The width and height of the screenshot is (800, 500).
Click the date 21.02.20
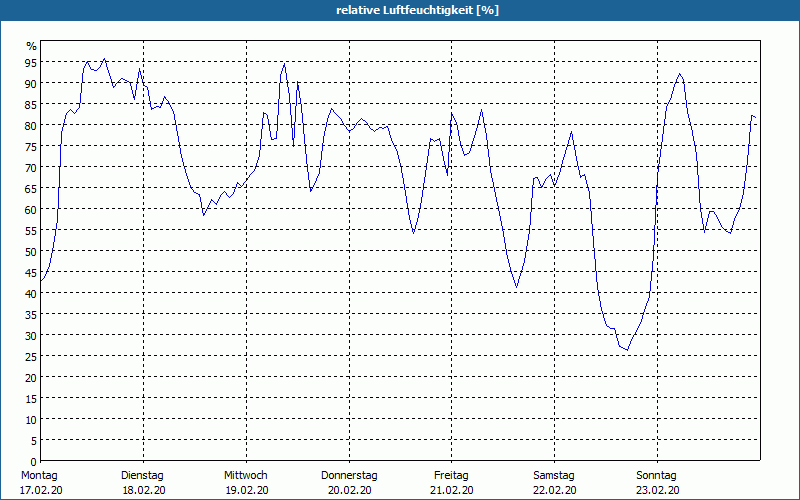(x=452, y=490)
